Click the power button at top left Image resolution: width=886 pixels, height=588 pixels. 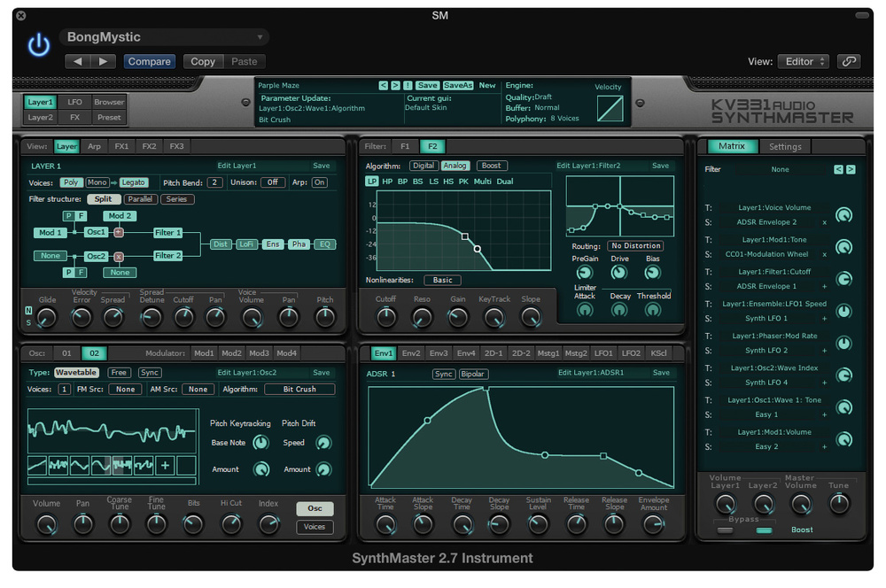(37, 45)
